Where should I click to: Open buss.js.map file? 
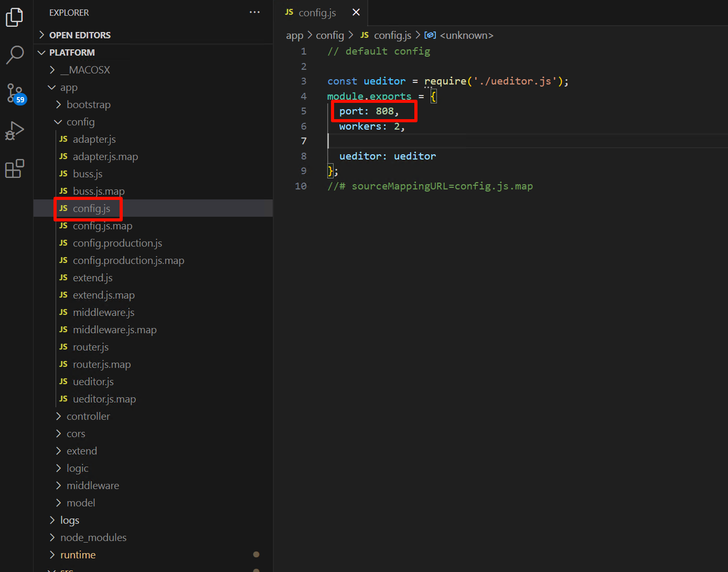(153, 191)
